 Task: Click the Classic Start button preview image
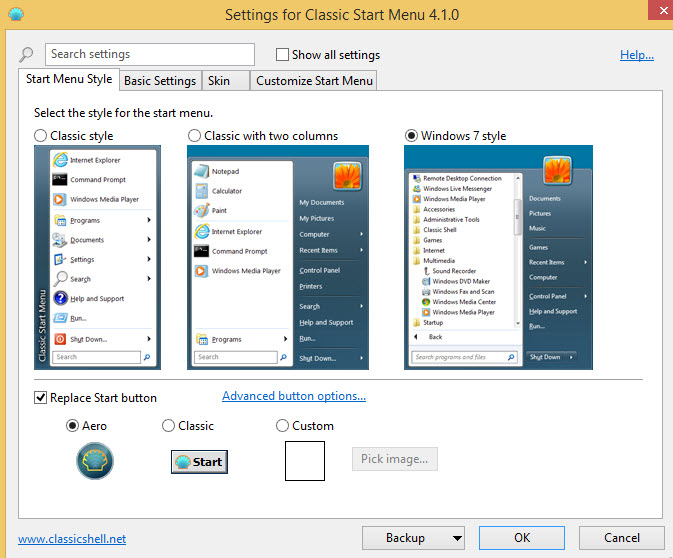point(199,462)
